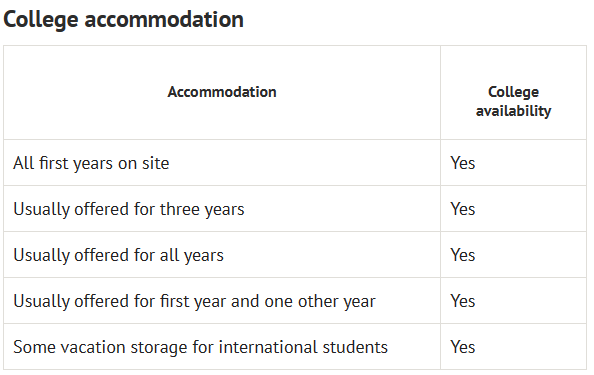This screenshot has height=375, width=594.
Task: Click the words international students in last row
Action: (x=303, y=347)
